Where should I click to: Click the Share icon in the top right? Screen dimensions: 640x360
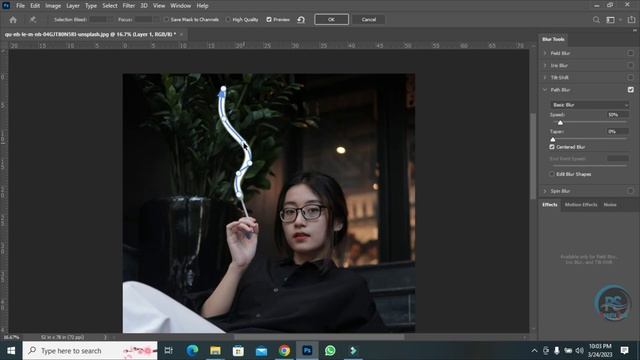[631, 20]
